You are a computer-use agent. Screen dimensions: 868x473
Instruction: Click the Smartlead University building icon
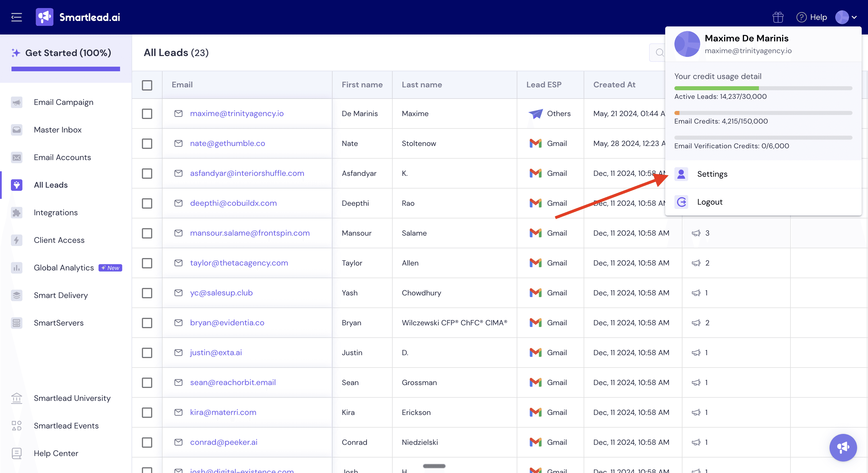coord(16,398)
